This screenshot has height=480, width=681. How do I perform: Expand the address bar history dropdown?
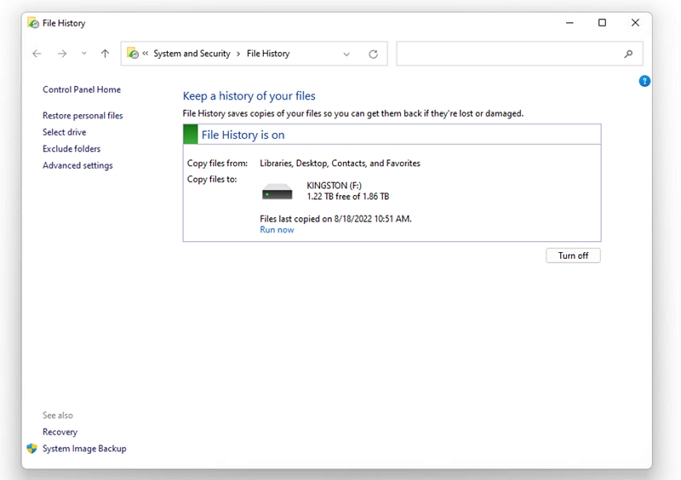346,54
